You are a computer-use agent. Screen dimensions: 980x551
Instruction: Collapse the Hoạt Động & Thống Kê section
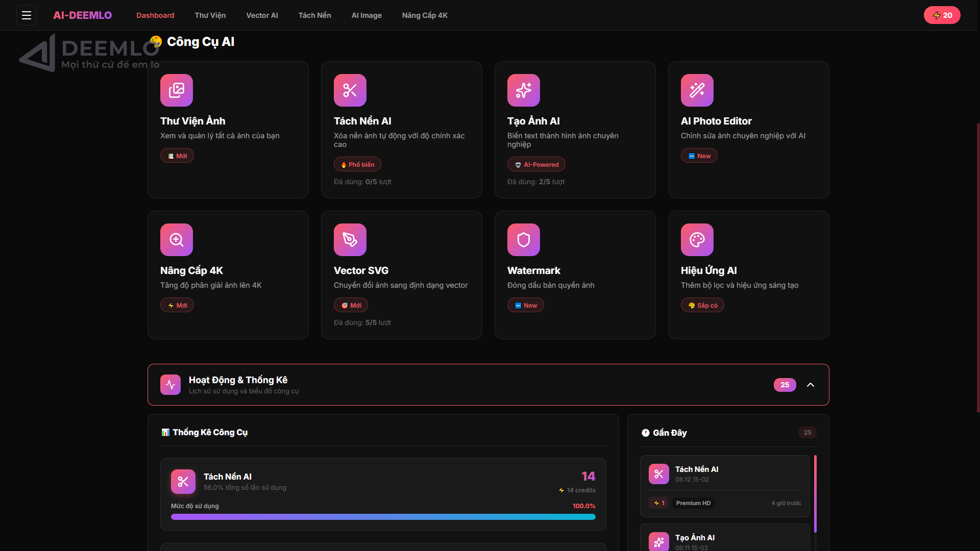tap(811, 385)
